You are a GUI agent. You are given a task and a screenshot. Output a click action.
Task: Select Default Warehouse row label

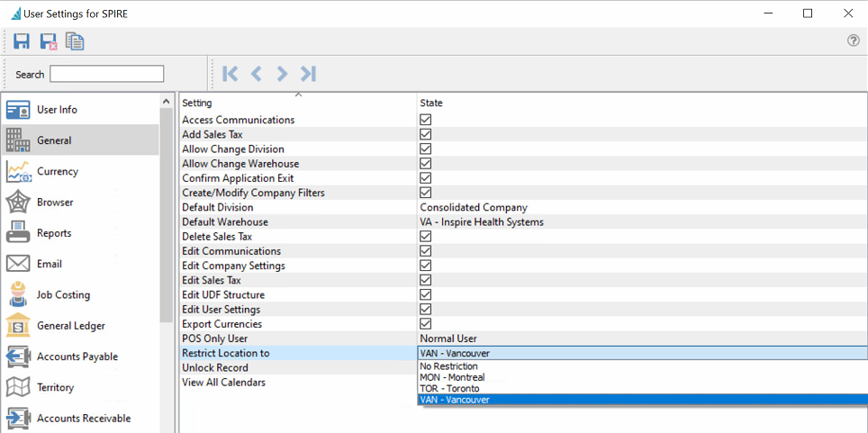pos(225,222)
